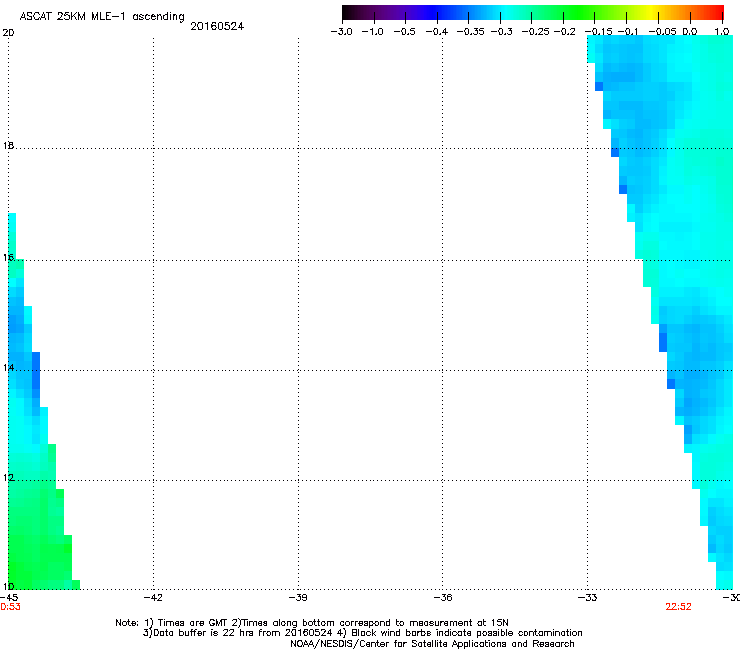Image resolution: width=740 pixels, height=650 pixels.
Task: Click the color bar label '-3.0'
Action: pos(341,32)
